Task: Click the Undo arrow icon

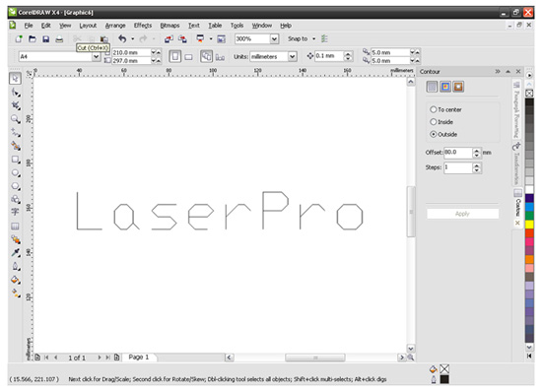Action: 122,38
